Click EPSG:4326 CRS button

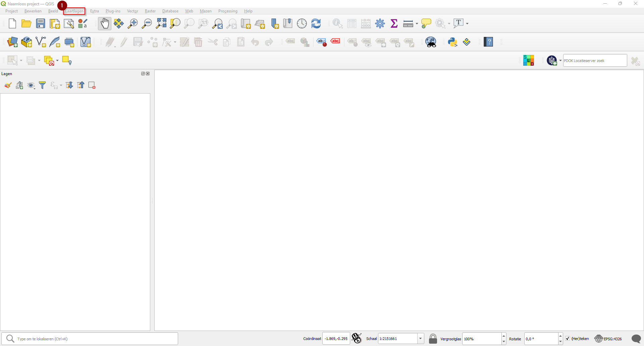click(x=608, y=339)
